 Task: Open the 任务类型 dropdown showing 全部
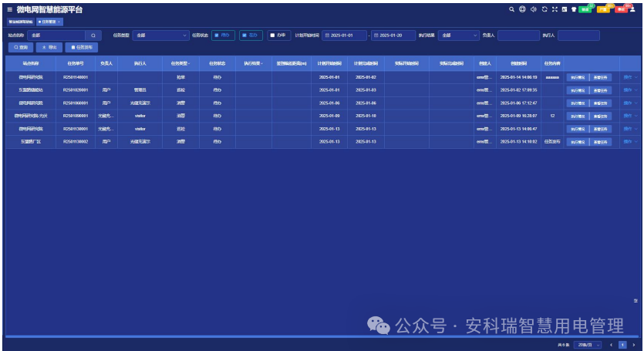point(160,35)
